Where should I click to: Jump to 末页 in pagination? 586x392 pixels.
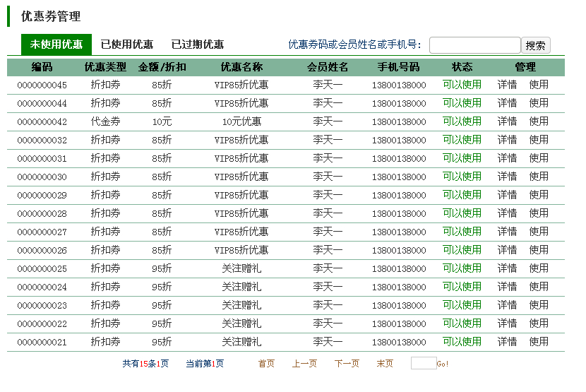click(385, 364)
